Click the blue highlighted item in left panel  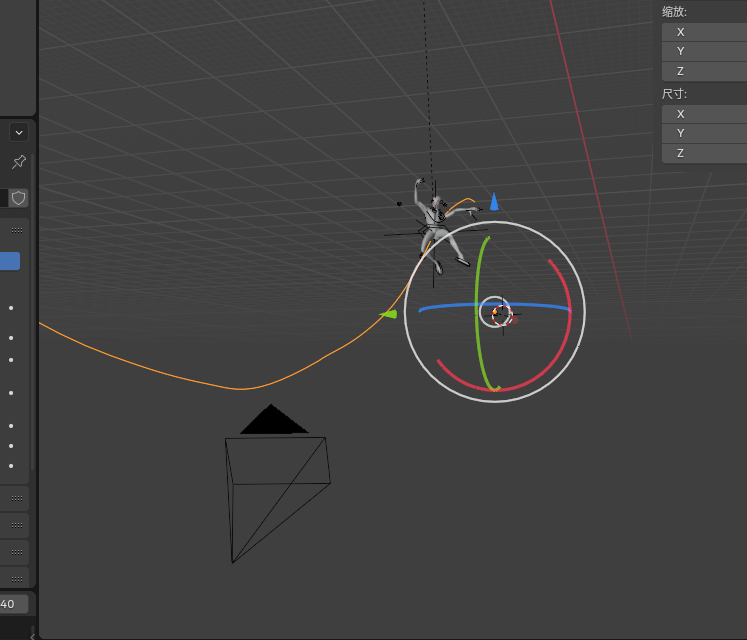pyautogui.click(x=9, y=261)
